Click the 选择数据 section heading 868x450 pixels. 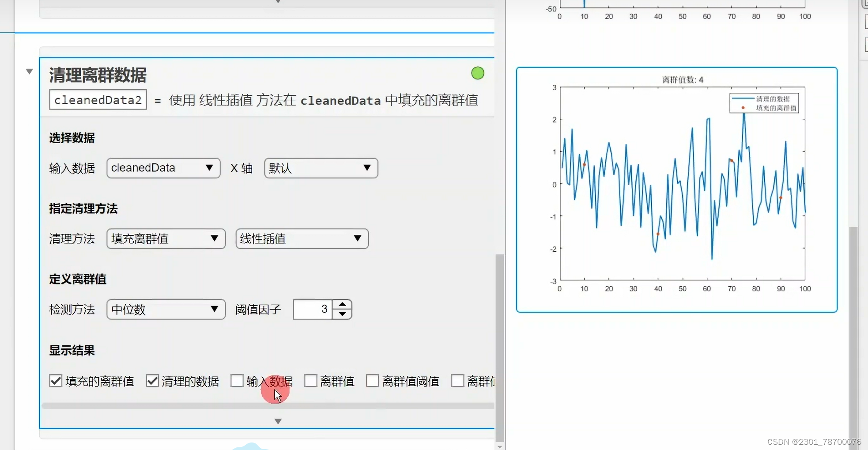(72, 138)
